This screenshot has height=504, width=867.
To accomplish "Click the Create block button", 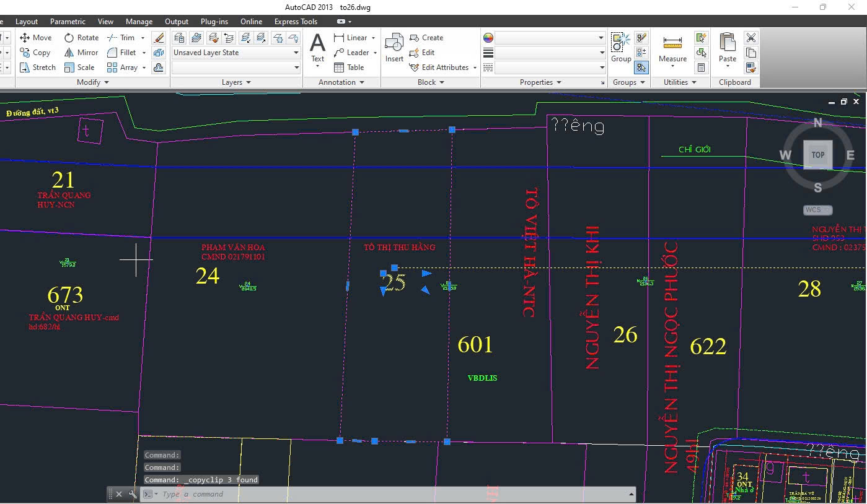I will (426, 38).
